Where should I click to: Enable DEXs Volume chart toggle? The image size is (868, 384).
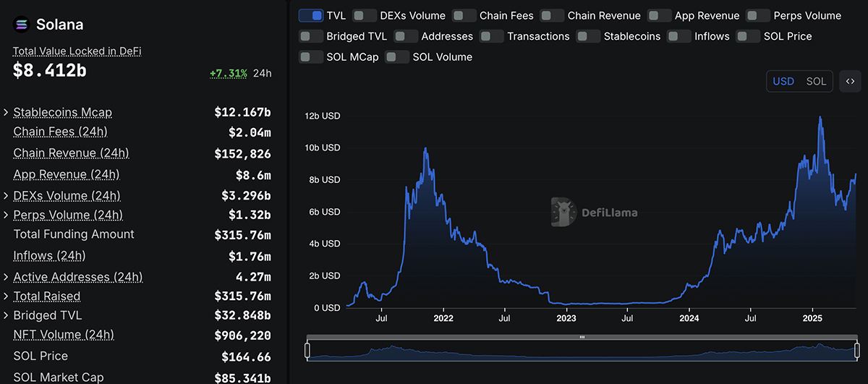[364, 15]
